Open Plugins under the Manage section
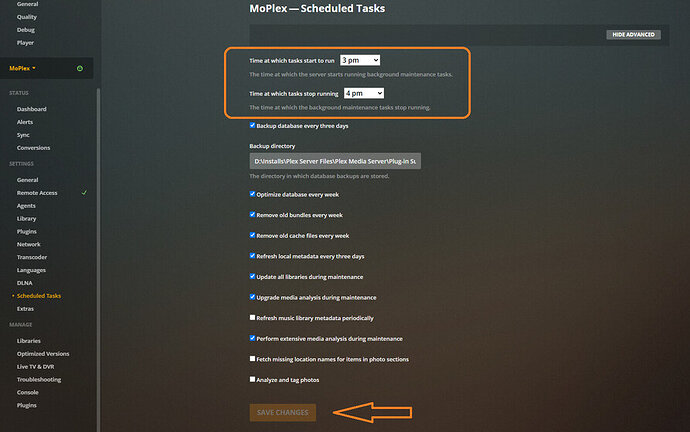Viewport: 690px width, 432px height. pos(27,405)
